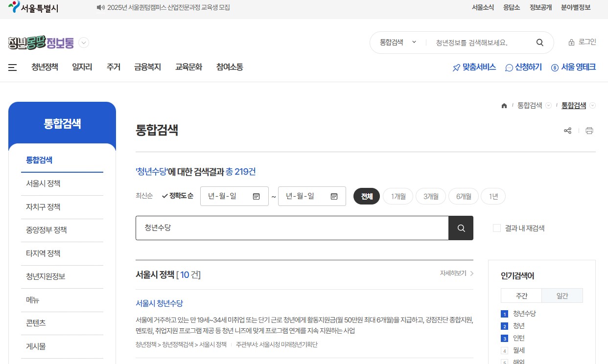
Task: Open end date calendar picker icon
Action: (x=334, y=196)
